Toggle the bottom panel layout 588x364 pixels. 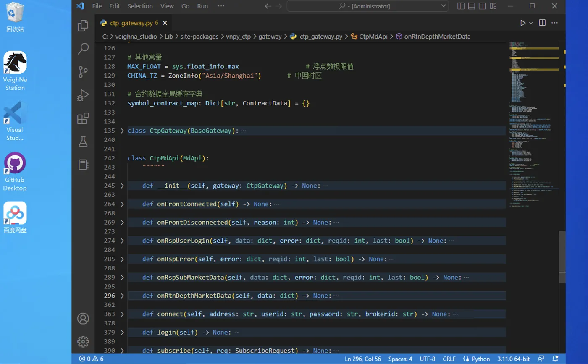click(472, 6)
